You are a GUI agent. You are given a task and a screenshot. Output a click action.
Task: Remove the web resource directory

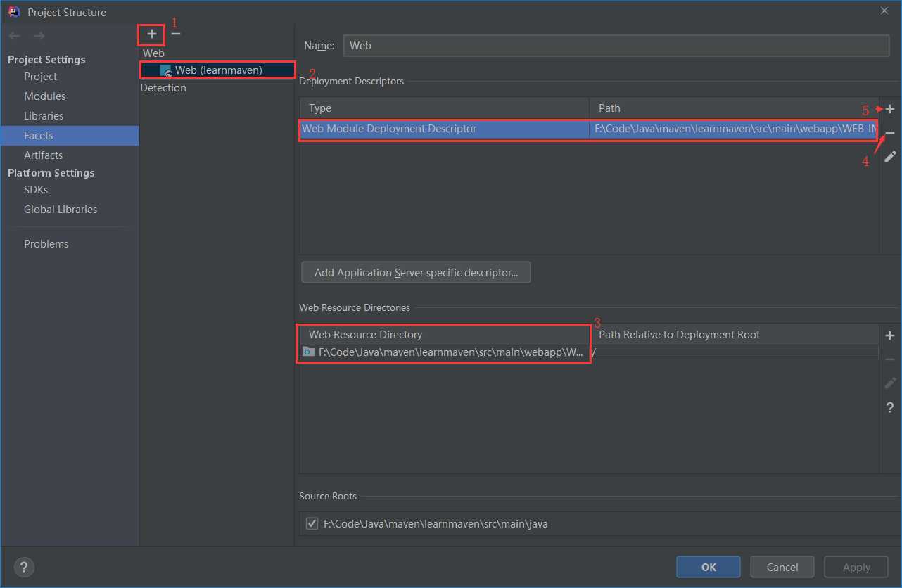pyautogui.click(x=890, y=359)
